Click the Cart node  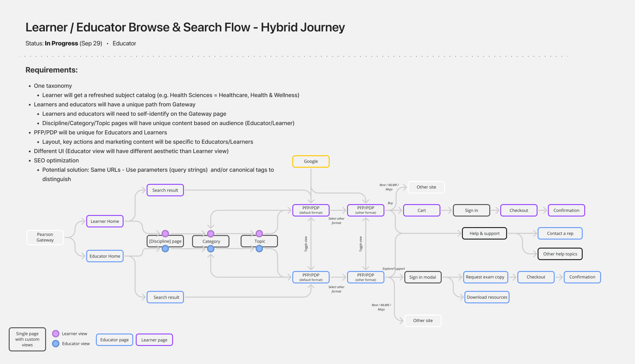click(421, 211)
